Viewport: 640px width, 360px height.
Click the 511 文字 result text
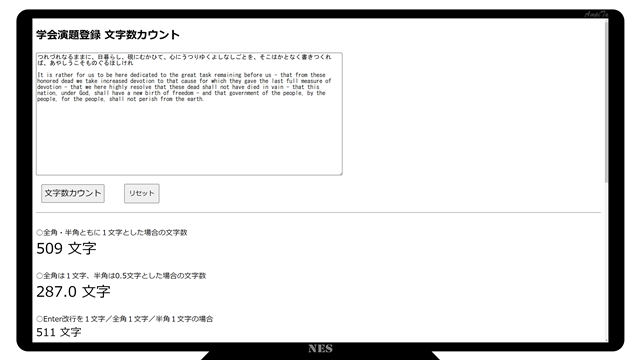(58, 332)
